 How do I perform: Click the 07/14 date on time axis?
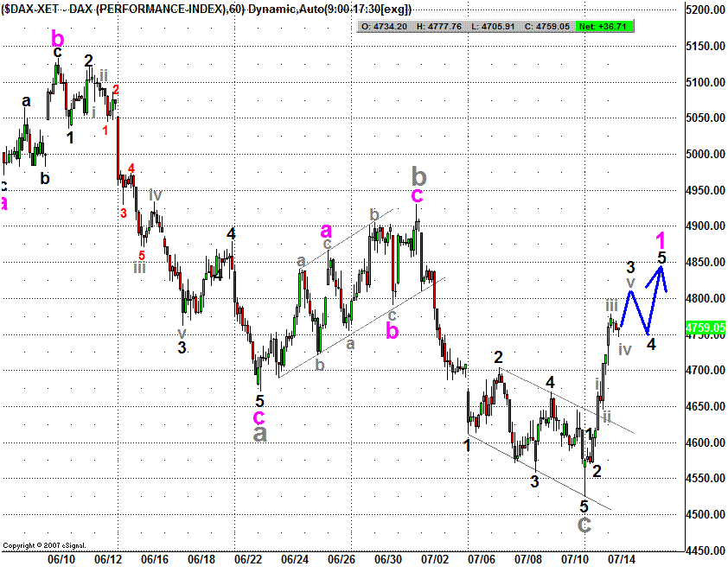point(621,560)
